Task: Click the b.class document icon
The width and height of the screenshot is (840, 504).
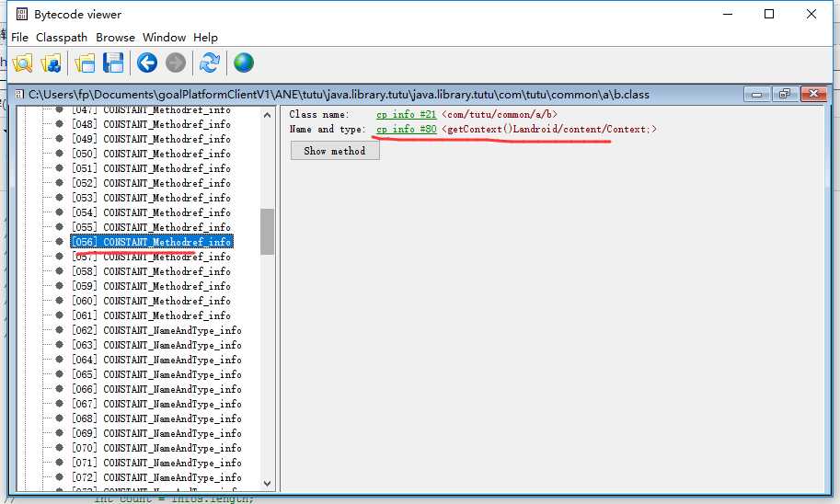Action: point(20,94)
